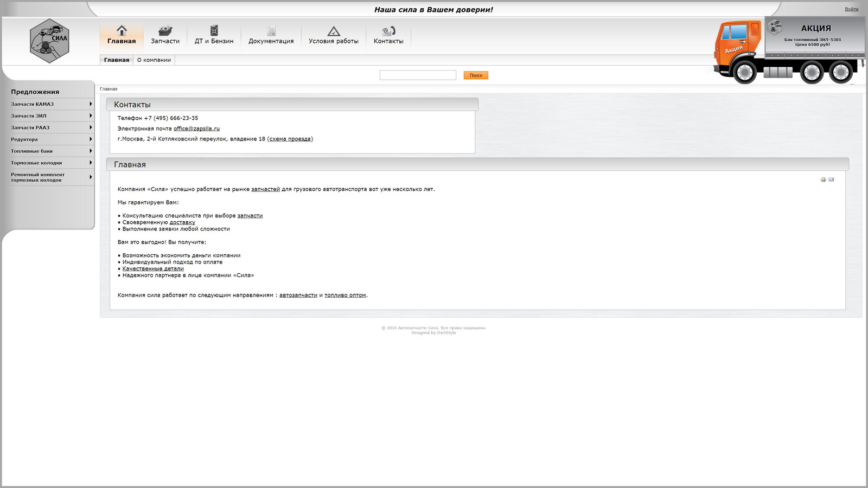Expand the Редуктора submenu arrow

[91, 139]
